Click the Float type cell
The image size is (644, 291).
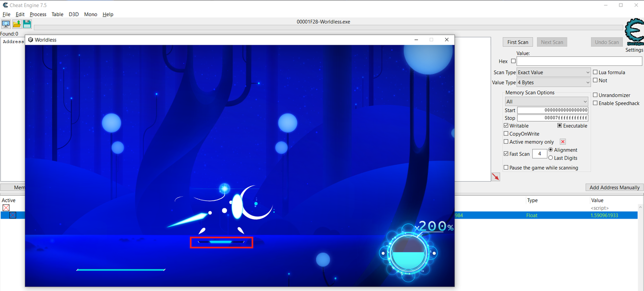click(532, 215)
